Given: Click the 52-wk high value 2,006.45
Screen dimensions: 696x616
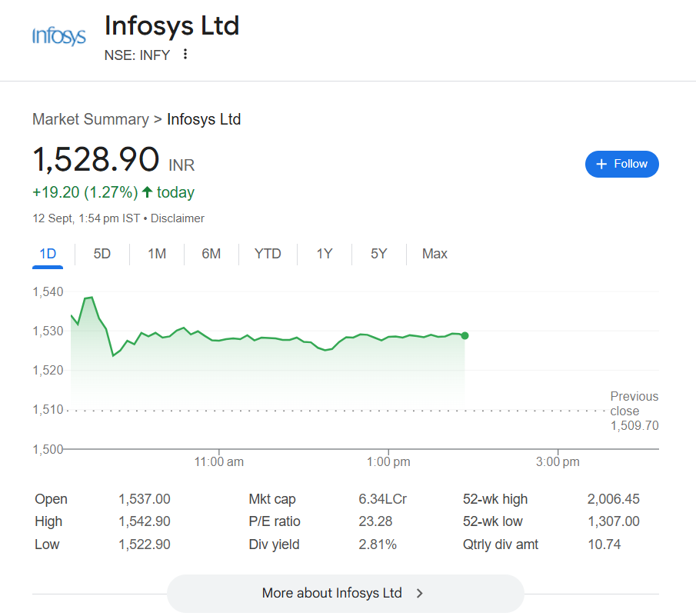Looking at the screenshot, I should coord(613,499).
